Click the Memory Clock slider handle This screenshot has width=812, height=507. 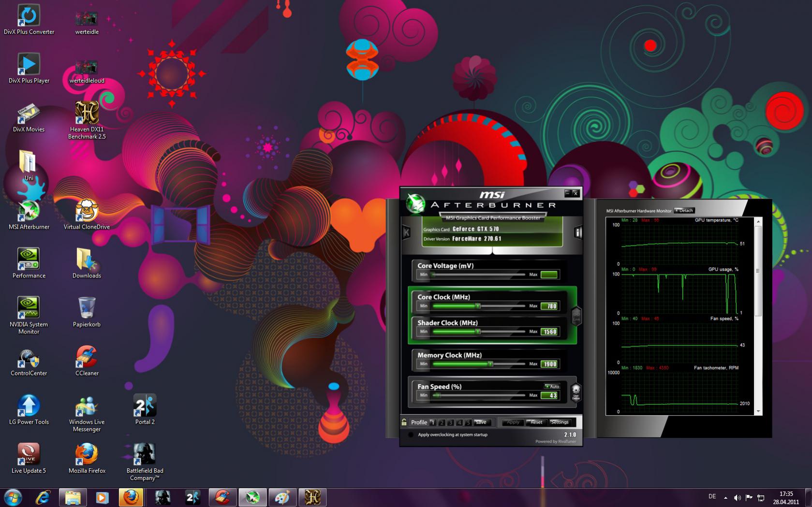click(x=490, y=363)
